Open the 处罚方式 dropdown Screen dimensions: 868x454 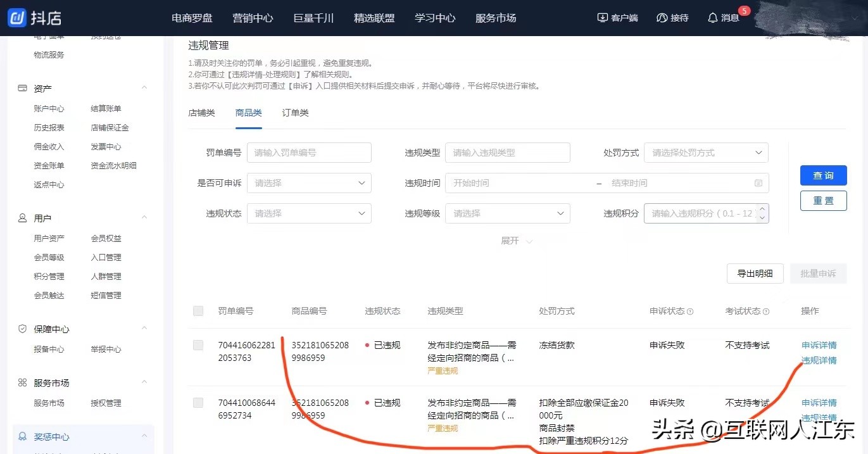[705, 153]
